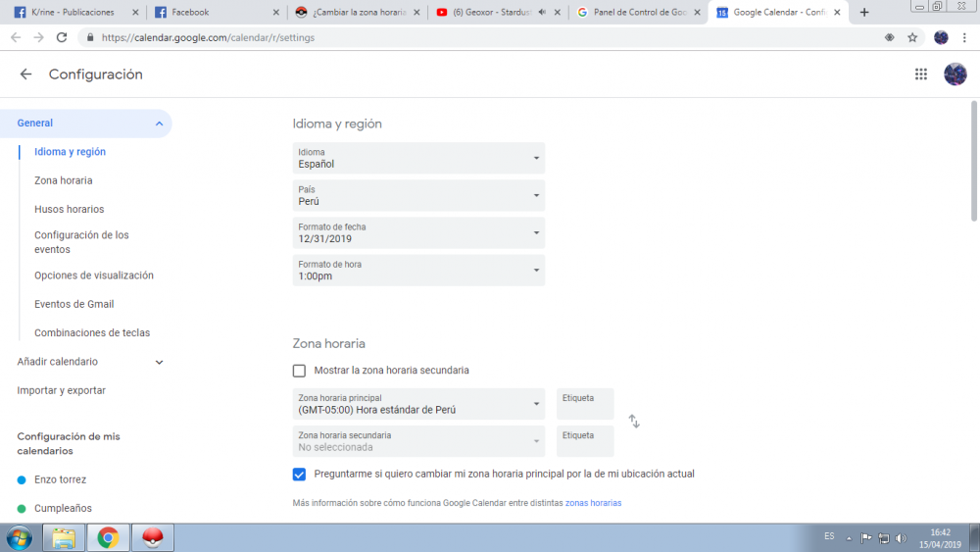The image size is (980, 552).
Task: Bookmark this page with the star icon
Action: pos(912,37)
